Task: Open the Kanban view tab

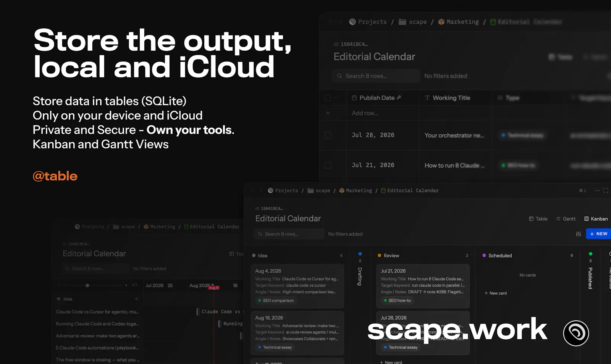Action: 596,219
